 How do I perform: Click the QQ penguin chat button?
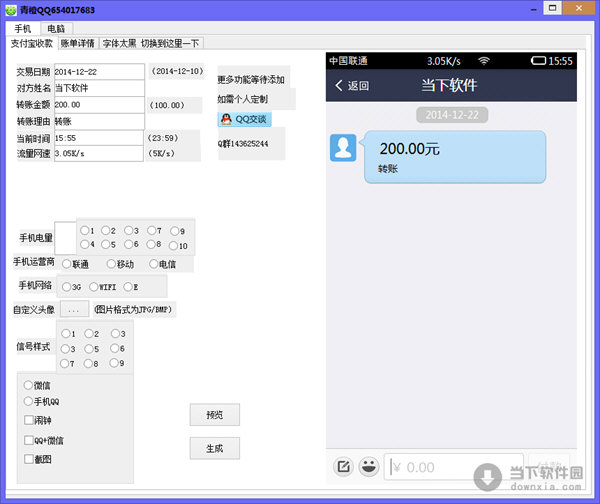pos(245,119)
